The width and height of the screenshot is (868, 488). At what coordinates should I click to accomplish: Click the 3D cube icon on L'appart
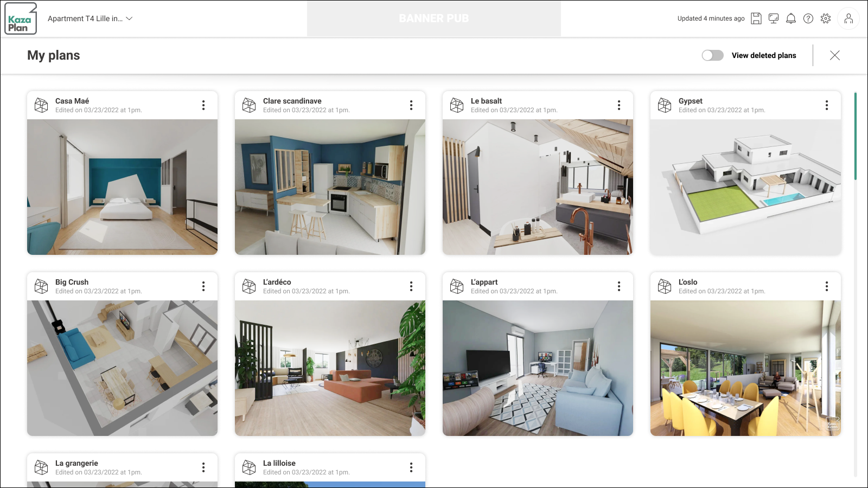457,286
